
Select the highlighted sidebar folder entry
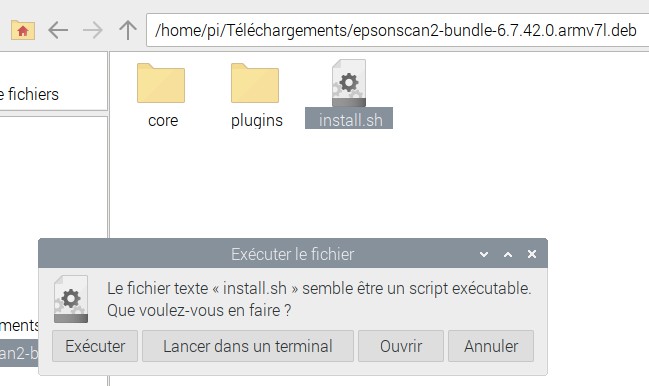pyautogui.click(x=19, y=353)
